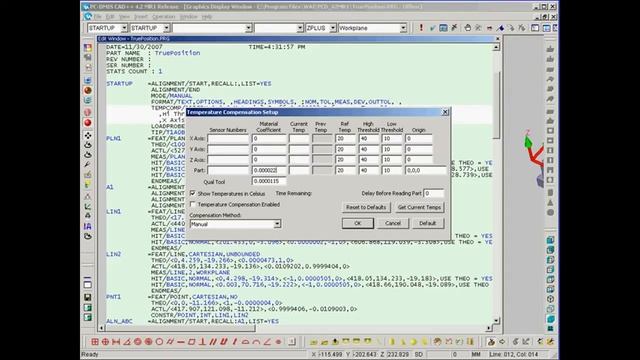Open the empty wide dropdown next to STARTUP
640x360 pixels.
click(249, 28)
